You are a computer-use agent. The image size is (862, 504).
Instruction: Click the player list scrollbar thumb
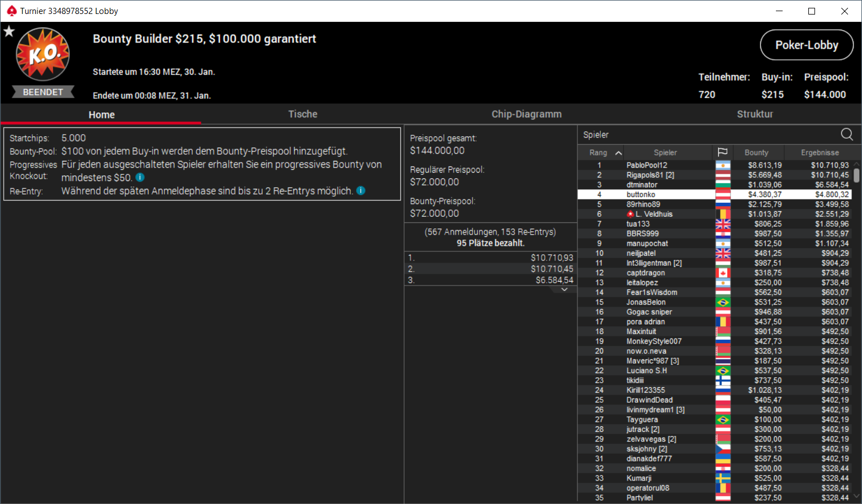coord(856,175)
